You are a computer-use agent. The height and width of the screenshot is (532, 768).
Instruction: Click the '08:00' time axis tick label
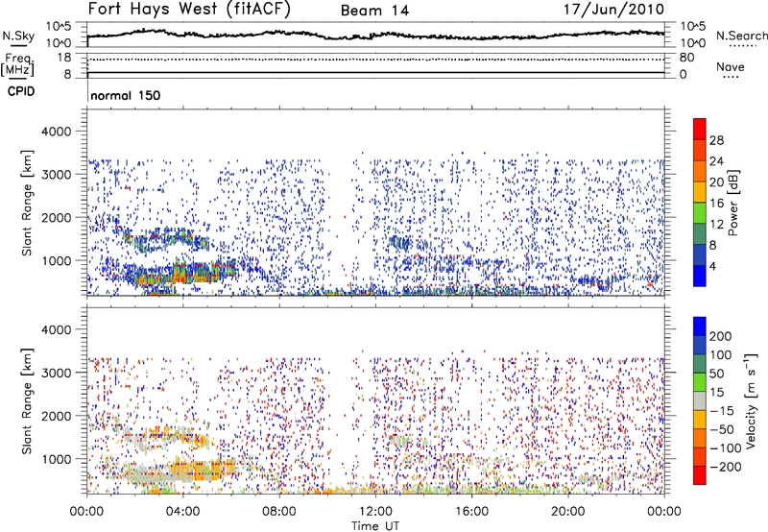pos(279,512)
